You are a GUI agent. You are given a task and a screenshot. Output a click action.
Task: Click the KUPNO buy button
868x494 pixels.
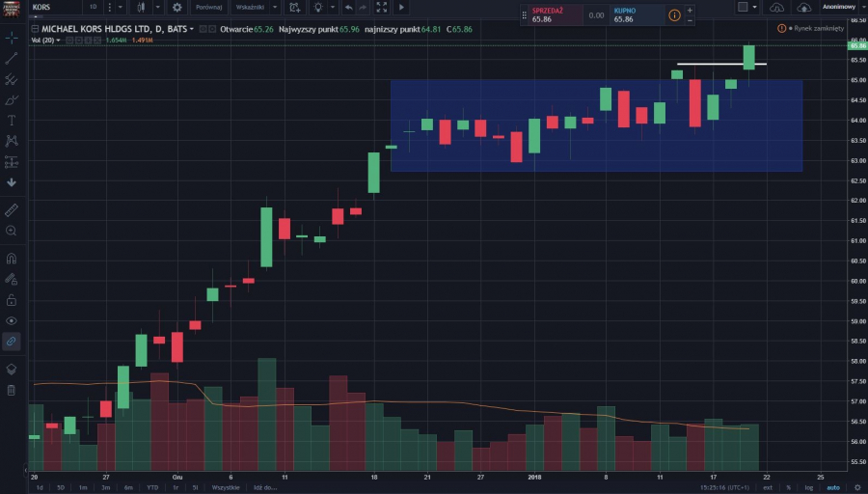point(637,14)
